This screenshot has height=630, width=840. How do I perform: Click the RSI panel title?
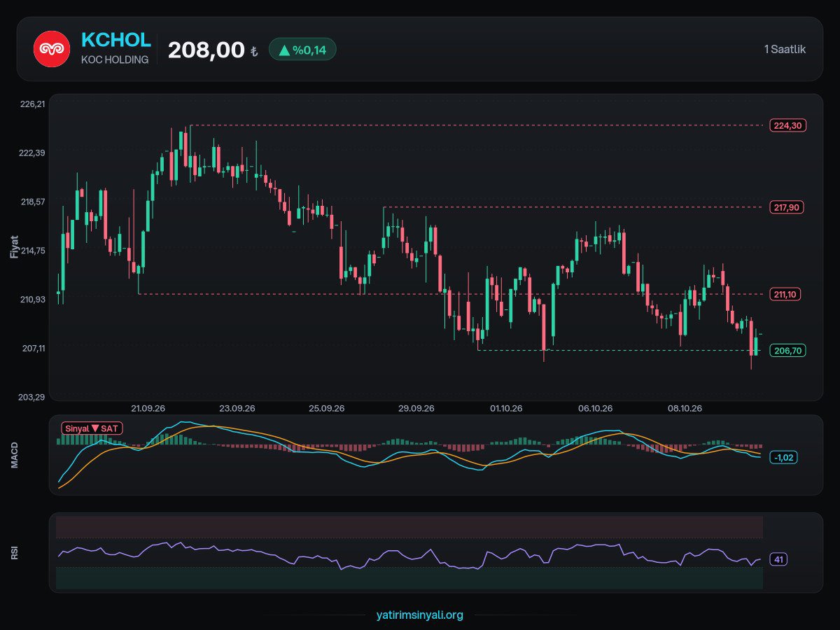click(14, 552)
